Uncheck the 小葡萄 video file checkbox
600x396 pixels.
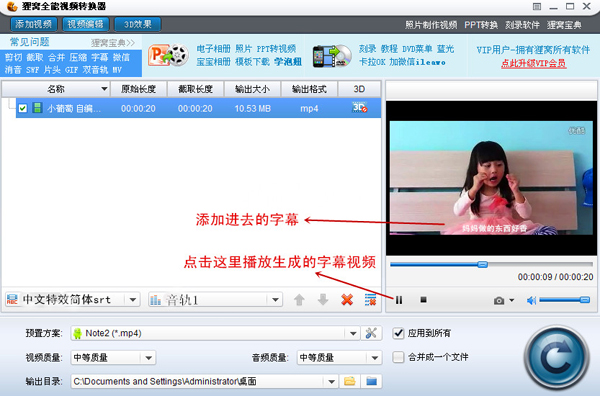[23, 108]
